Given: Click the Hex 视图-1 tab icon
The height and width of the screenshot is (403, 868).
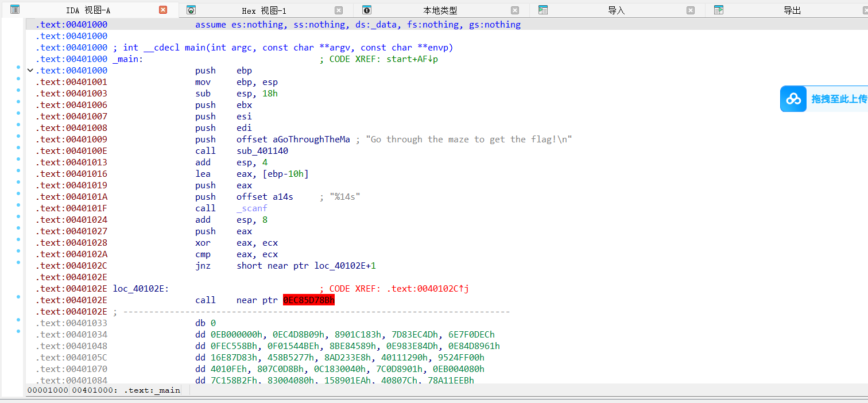Looking at the screenshot, I should (191, 10).
